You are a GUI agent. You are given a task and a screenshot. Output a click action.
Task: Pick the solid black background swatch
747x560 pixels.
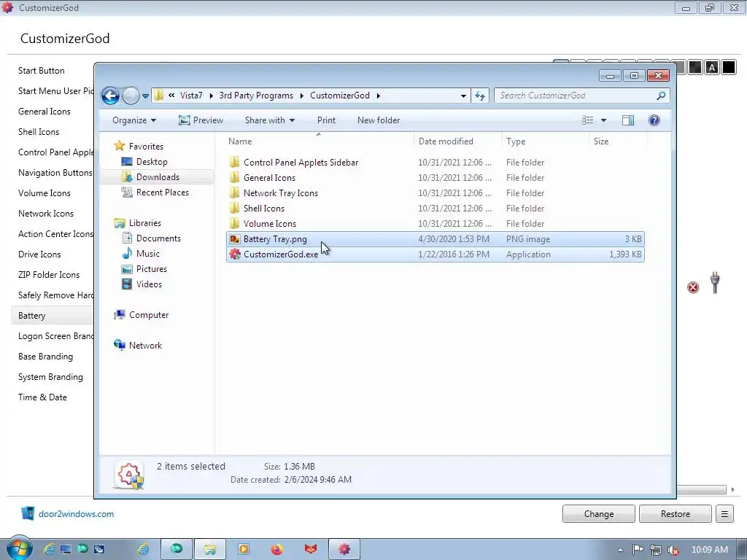(729, 68)
